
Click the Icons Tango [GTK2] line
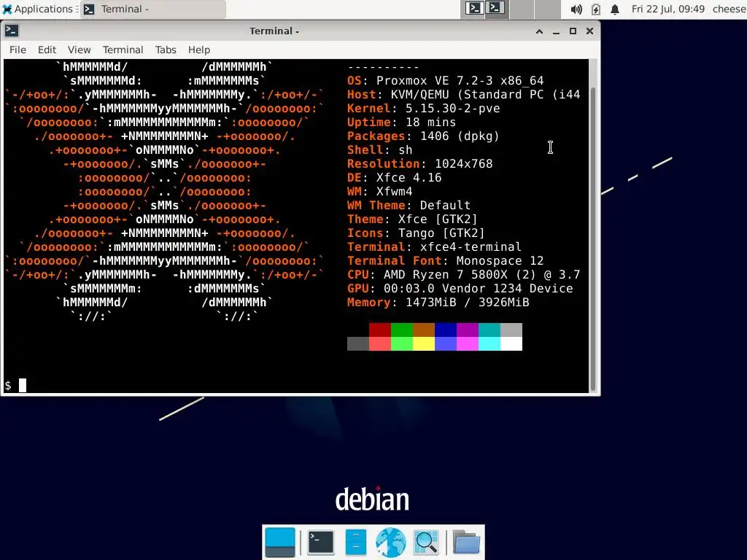[x=416, y=233]
